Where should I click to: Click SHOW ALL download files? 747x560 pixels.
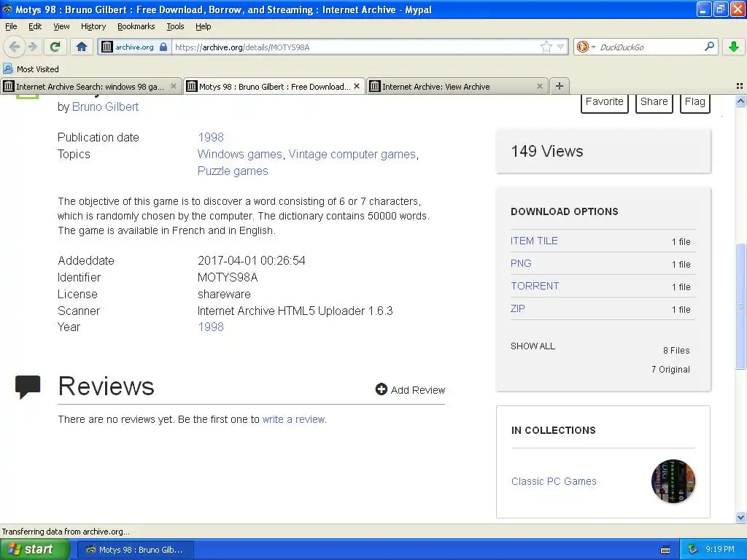[x=533, y=346]
